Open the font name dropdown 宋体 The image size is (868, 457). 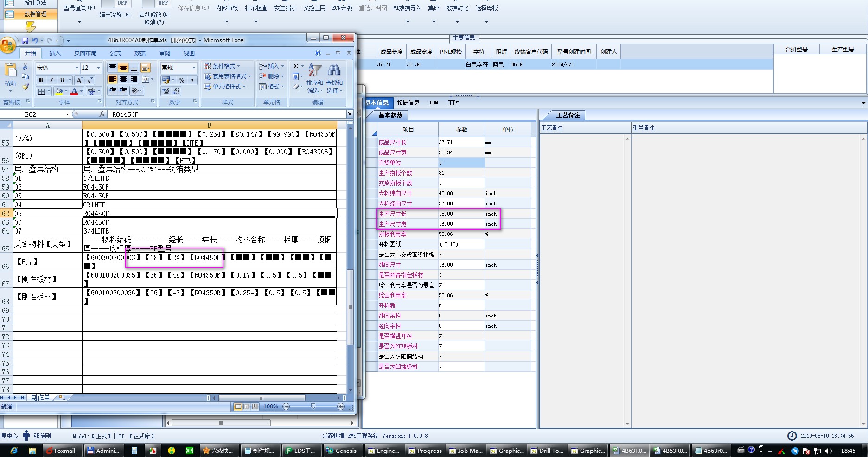(77, 68)
